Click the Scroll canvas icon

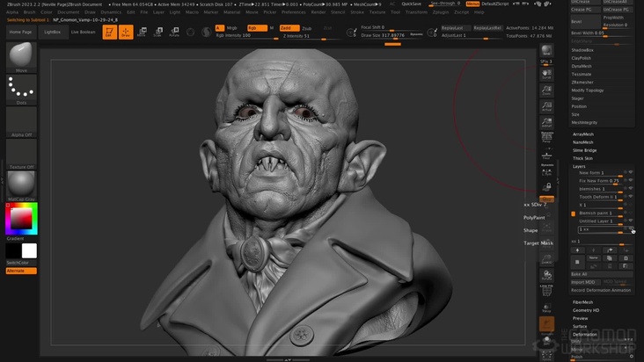click(x=547, y=74)
